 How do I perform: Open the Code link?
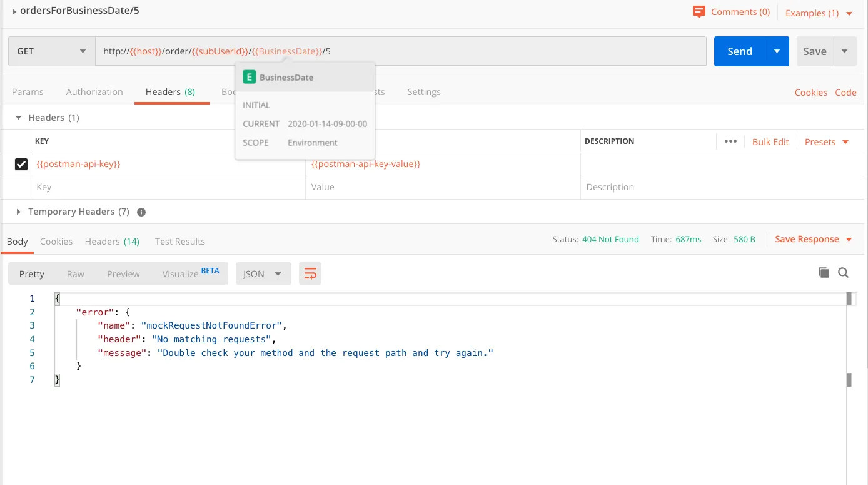point(845,93)
